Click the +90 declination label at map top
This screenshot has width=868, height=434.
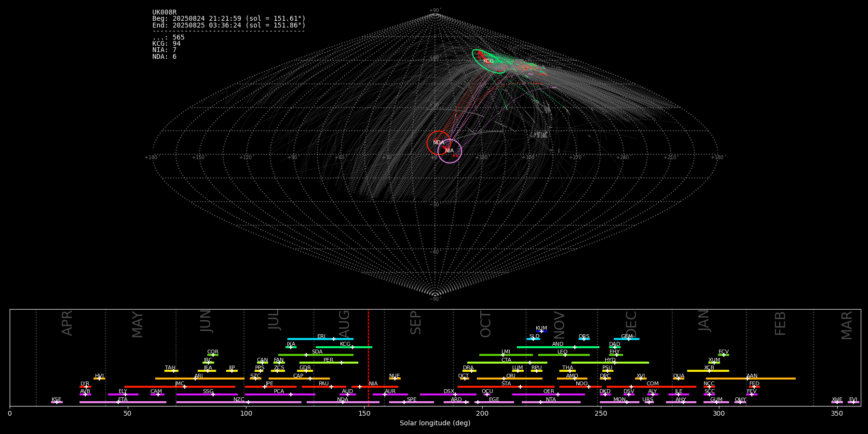435,11
